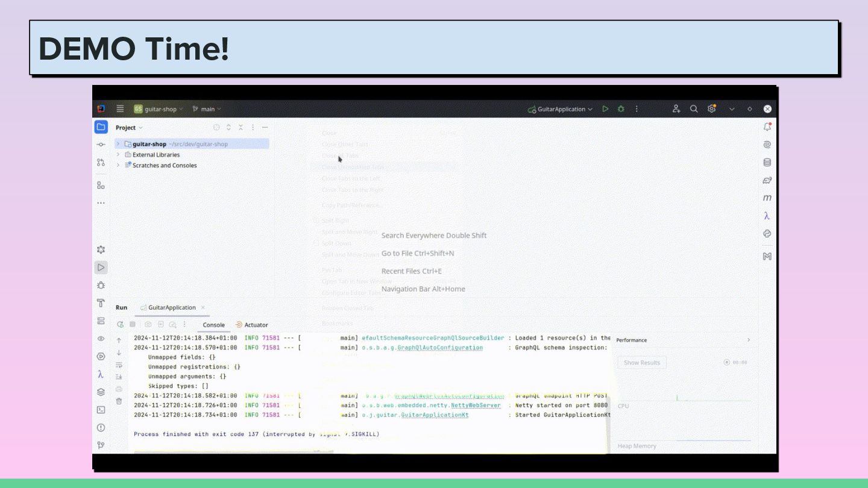Select the External Libraries tree row
The height and width of the screenshot is (488, 868).
(192, 155)
